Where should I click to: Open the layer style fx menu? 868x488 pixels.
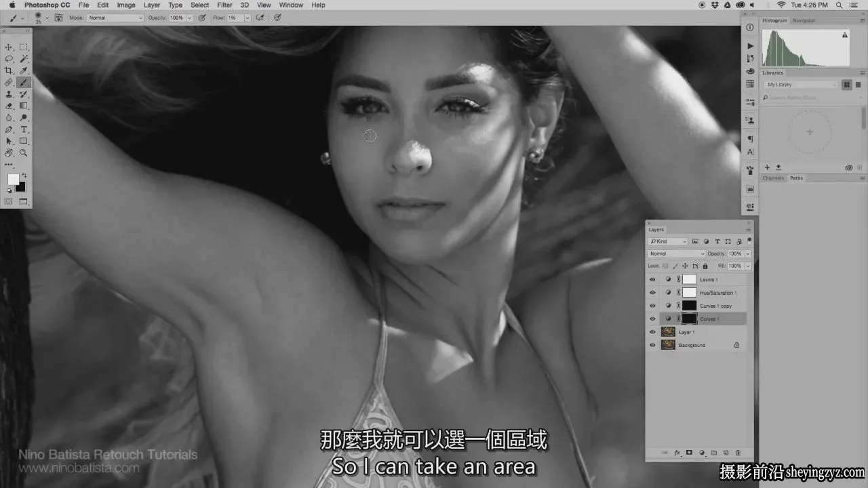pos(677,453)
